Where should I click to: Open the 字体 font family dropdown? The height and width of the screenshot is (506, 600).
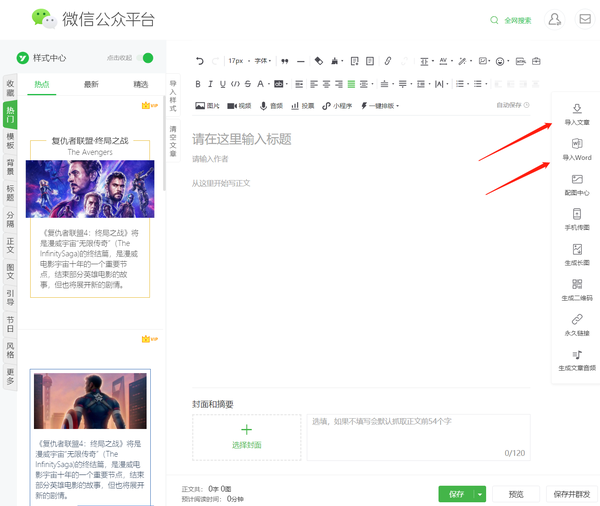coord(263,61)
